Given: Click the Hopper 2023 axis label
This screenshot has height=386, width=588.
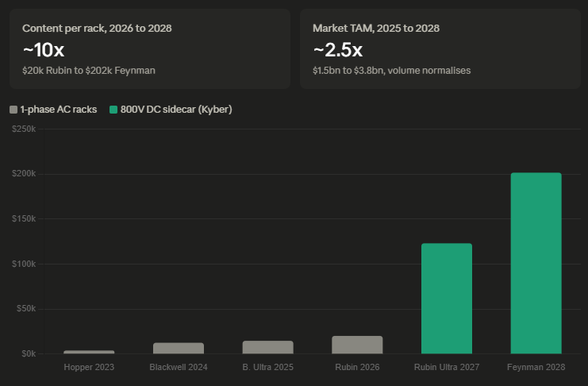Looking at the screenshot, I should tap(89, 367).
